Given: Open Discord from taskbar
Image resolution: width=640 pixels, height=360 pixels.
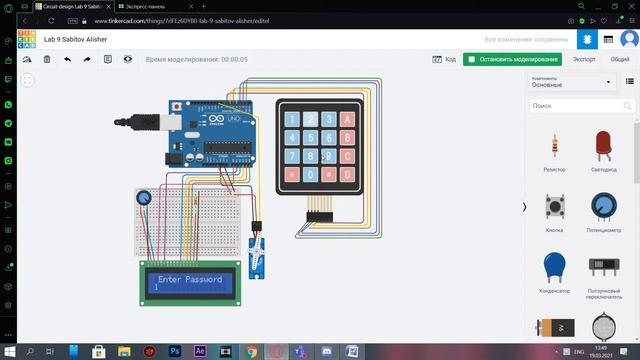Looking at the screenshot, I should 327,351.
